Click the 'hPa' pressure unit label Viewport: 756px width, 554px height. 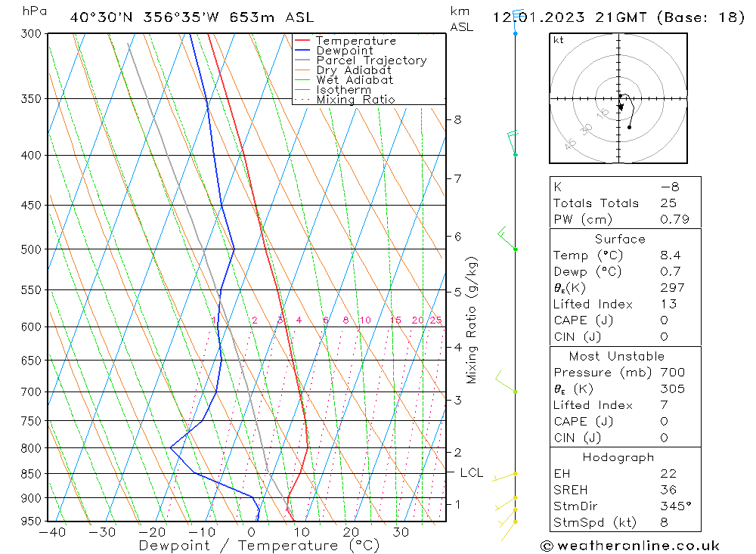pyautogui.click(x=34, y=11)
